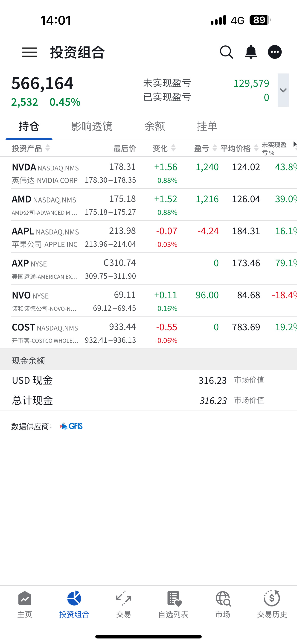The height and width of the screenshot is (644, 297).
Task: Open the AMD position row
Action: click(148, 205)
